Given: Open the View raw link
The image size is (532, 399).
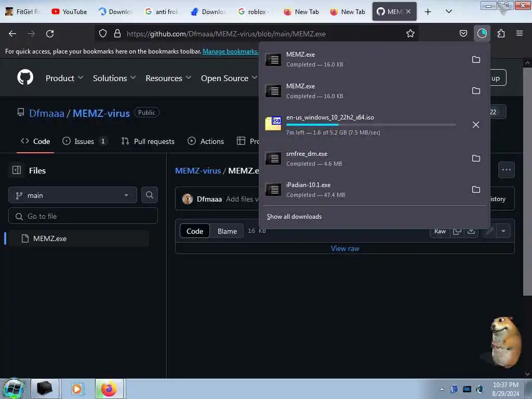Looking at the screenshot, I should pyautogui.click(x=345, y=248).
